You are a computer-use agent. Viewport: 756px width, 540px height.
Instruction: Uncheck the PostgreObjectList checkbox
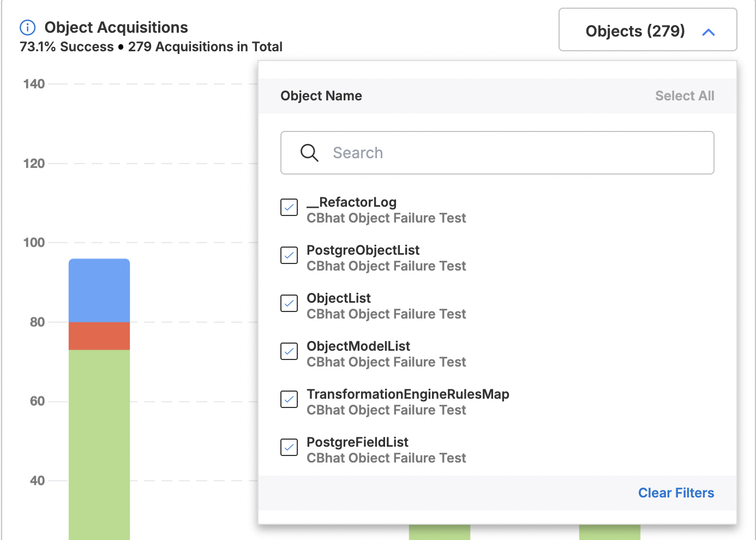[289, 255]
